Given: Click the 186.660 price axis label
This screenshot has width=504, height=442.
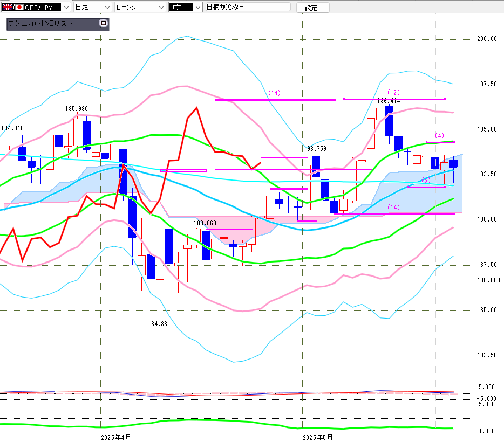Looking at the screenshot, I should pos(488,280).
